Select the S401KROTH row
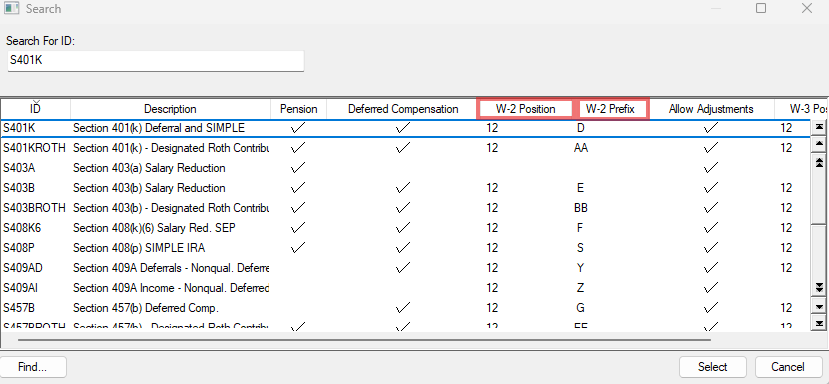The height and width of the screenshot is (384, 829). [405, 148]
